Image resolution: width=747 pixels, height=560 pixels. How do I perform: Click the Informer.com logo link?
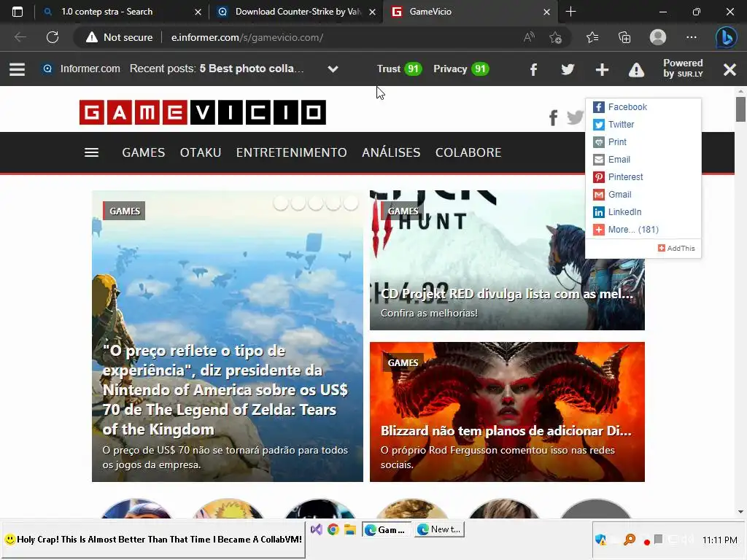point(81,69)
